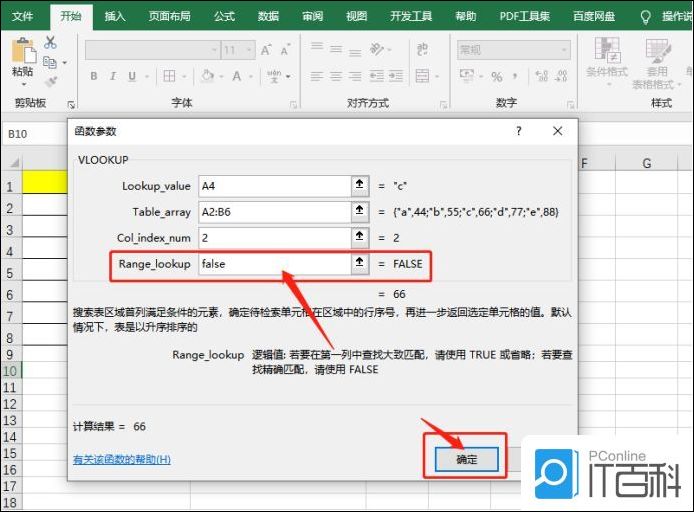Click in the Range_lookup input field

[274, 264]
